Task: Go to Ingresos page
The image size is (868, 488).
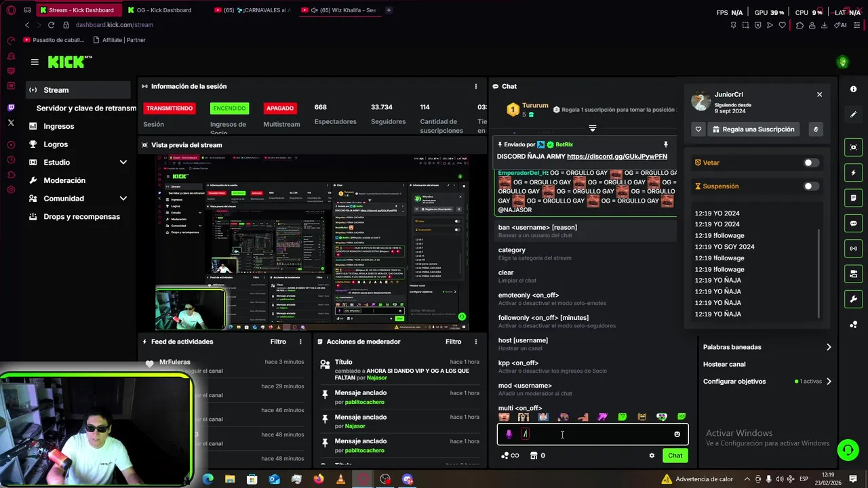Action: pyautogui.click(x=59, y=126)
